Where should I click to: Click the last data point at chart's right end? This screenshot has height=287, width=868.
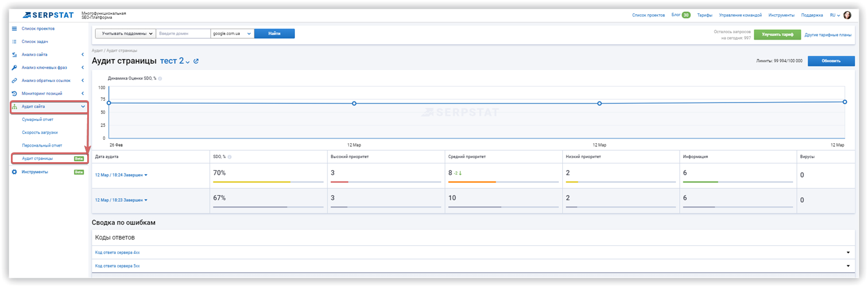[844, 101]
